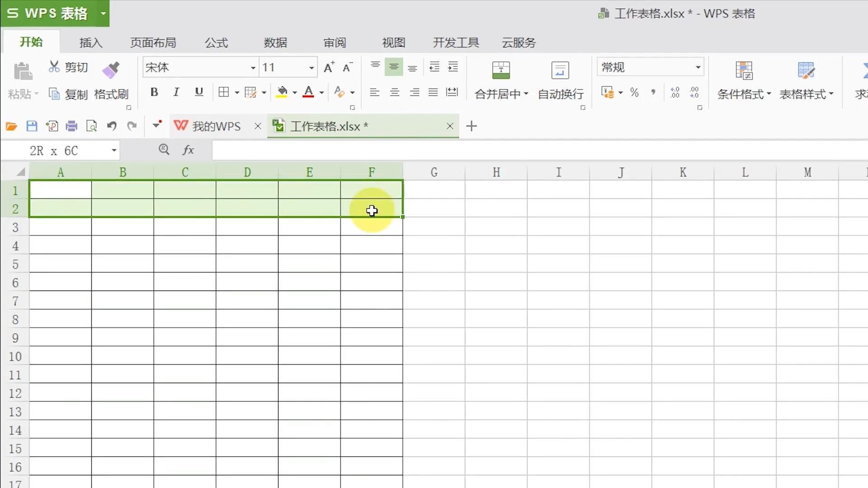Screen dimensions: 868x488
Task: Click the insert function fx icon
Action: point(188,150)
